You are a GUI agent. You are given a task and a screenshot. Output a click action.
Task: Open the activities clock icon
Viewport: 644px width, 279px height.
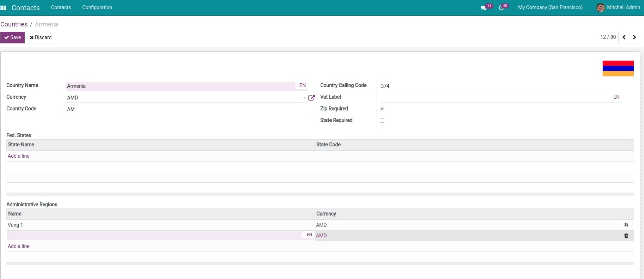click(x=501, y=8)
